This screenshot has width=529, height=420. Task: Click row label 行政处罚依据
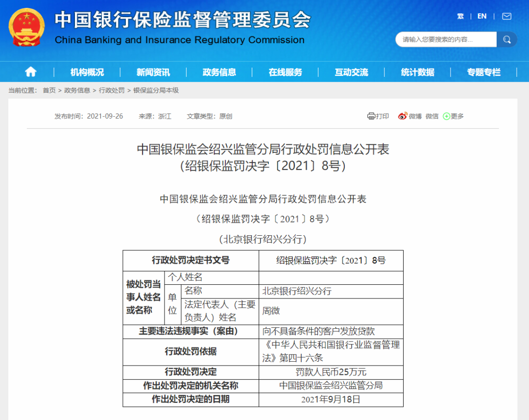(x=191, y=351)
